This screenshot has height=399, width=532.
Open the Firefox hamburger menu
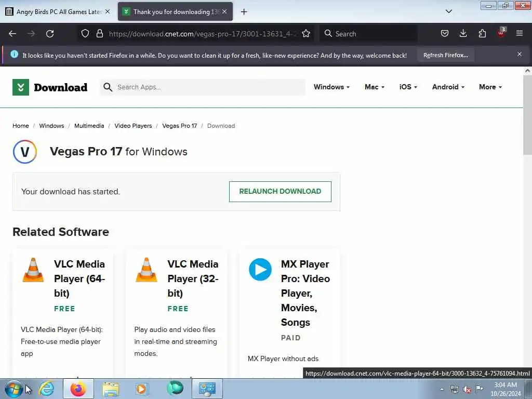coord(520,33)
